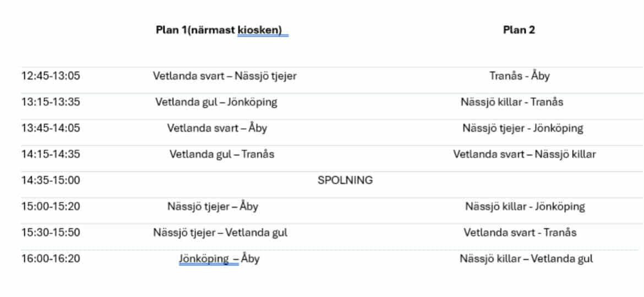
Task: Click the Plan 2 column heading
Action: tap(519, 30)
